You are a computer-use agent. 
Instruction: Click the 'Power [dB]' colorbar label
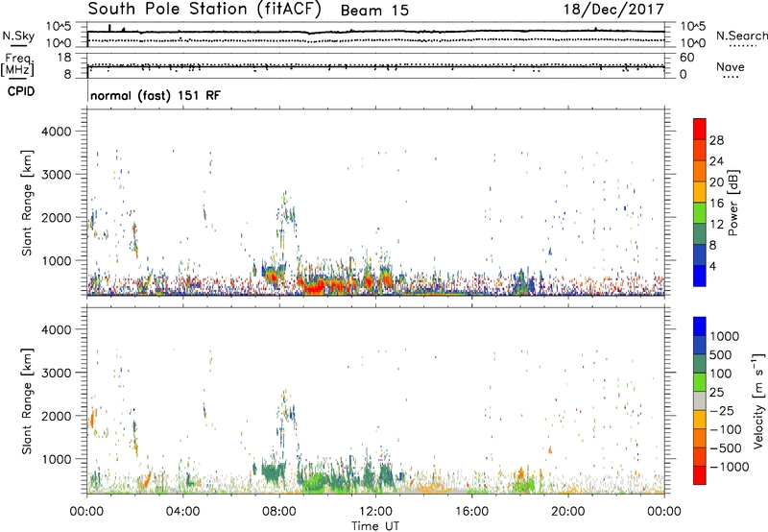coord(733,203)
